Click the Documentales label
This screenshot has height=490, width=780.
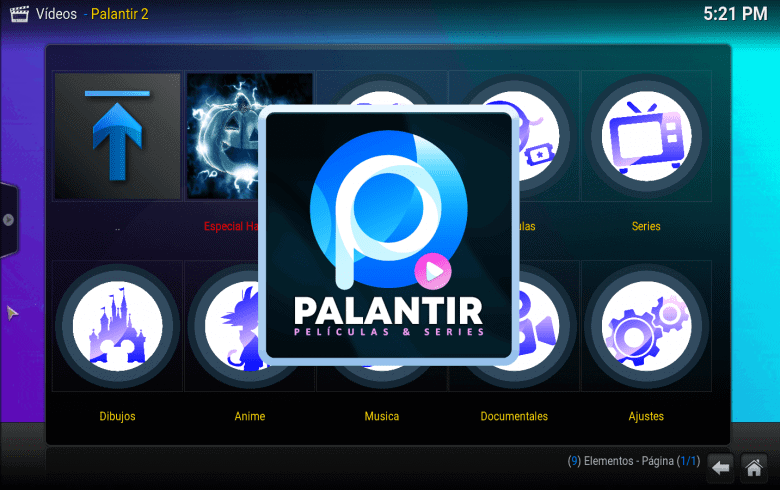point(514,416)
